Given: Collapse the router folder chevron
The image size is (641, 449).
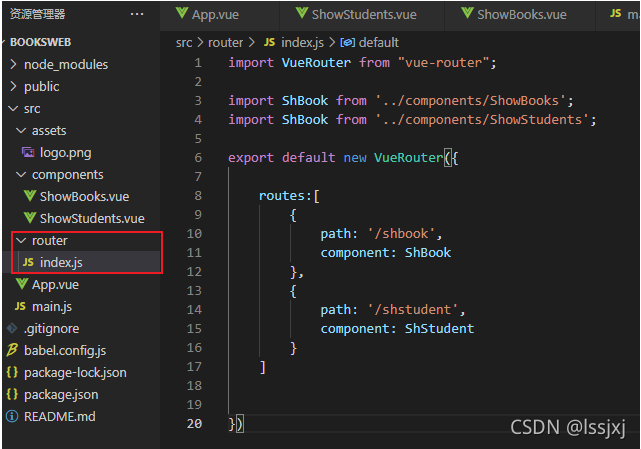Looking at the screenshot, I should tap(21, 240).
